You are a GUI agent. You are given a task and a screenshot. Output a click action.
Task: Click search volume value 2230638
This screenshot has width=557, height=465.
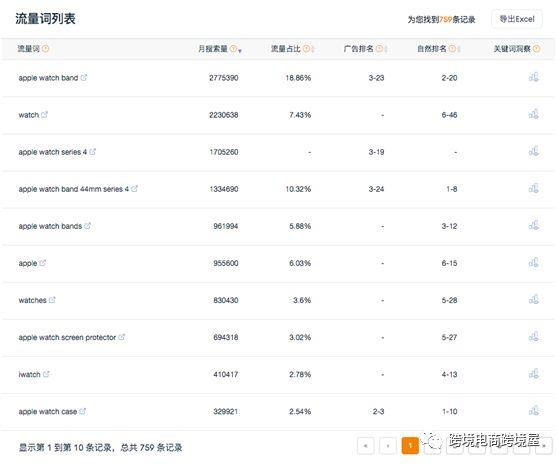point(223,115)
